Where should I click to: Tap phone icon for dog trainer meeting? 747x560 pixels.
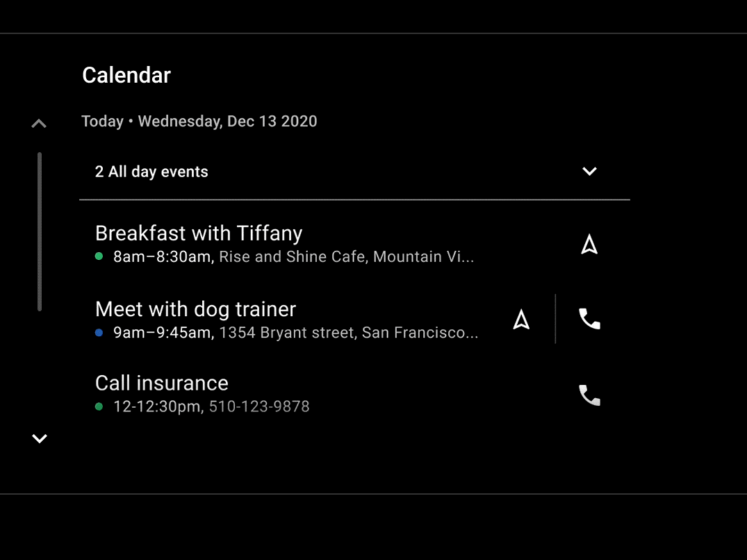tap(589, 320)
